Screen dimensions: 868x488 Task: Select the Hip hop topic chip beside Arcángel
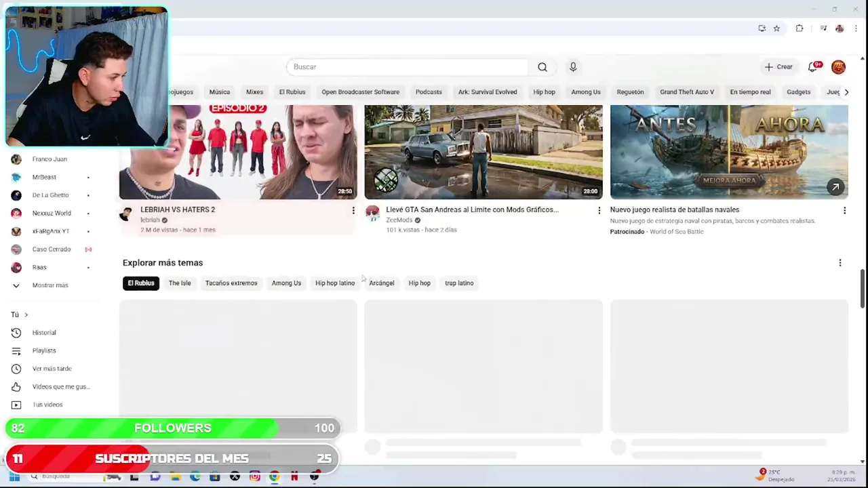point(419,283)
